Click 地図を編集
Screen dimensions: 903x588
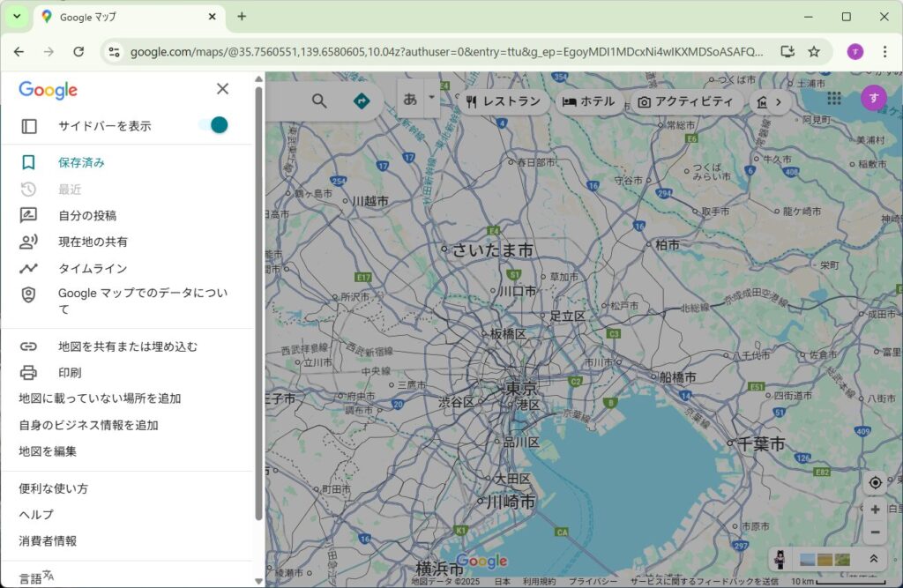48,451
